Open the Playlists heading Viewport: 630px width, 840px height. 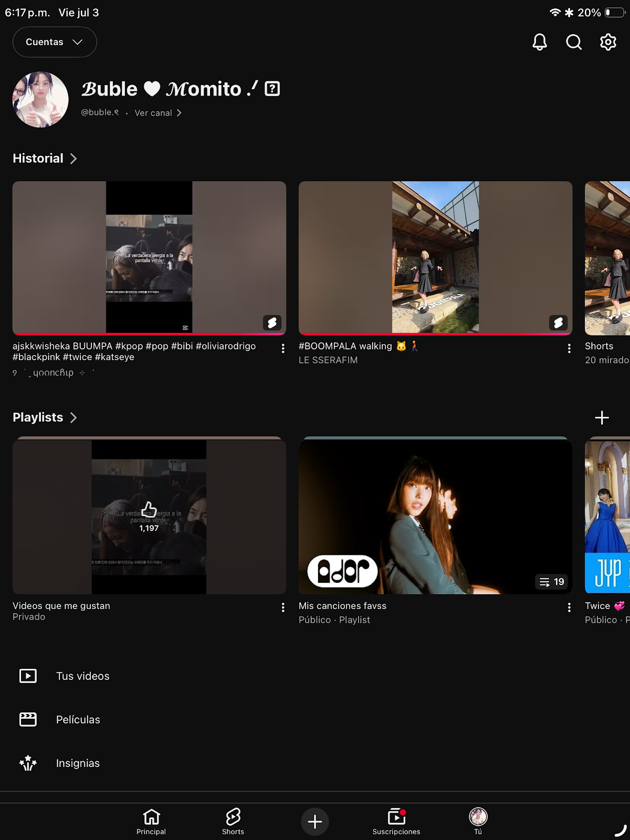click(x=38, y=417)
